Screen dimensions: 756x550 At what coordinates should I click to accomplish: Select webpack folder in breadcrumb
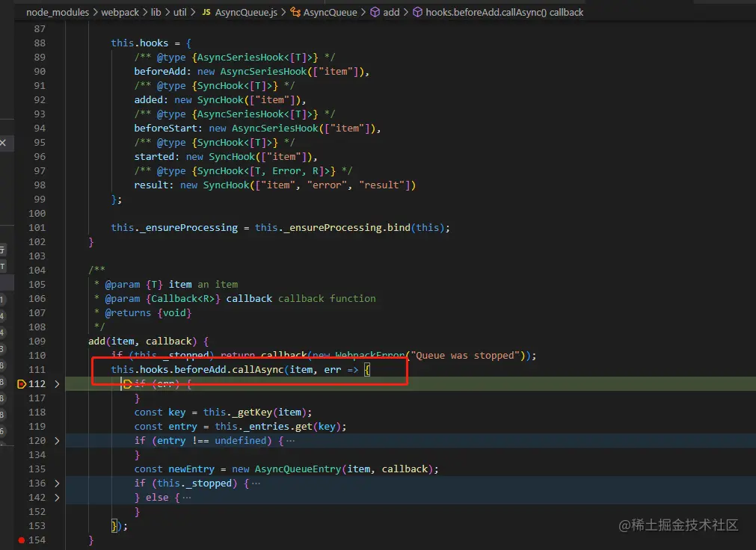click(120, 12)
